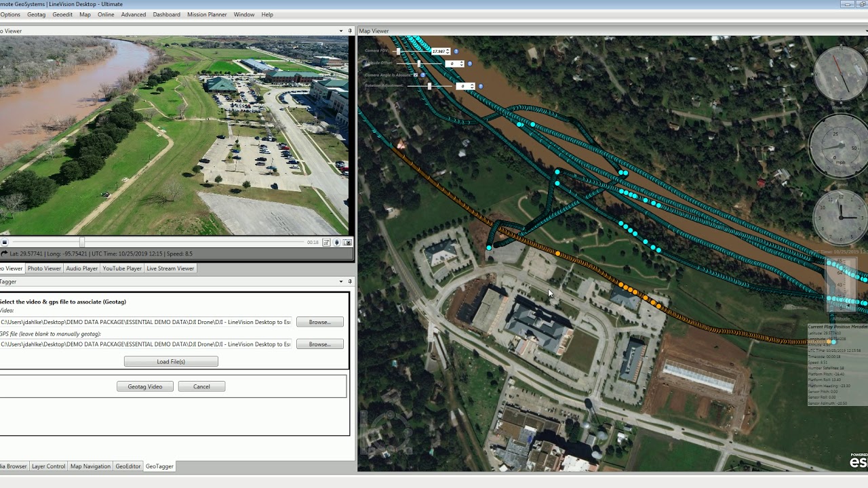
Task: Pin the GeoTagger panel
Action: click(x=350, y=282)
